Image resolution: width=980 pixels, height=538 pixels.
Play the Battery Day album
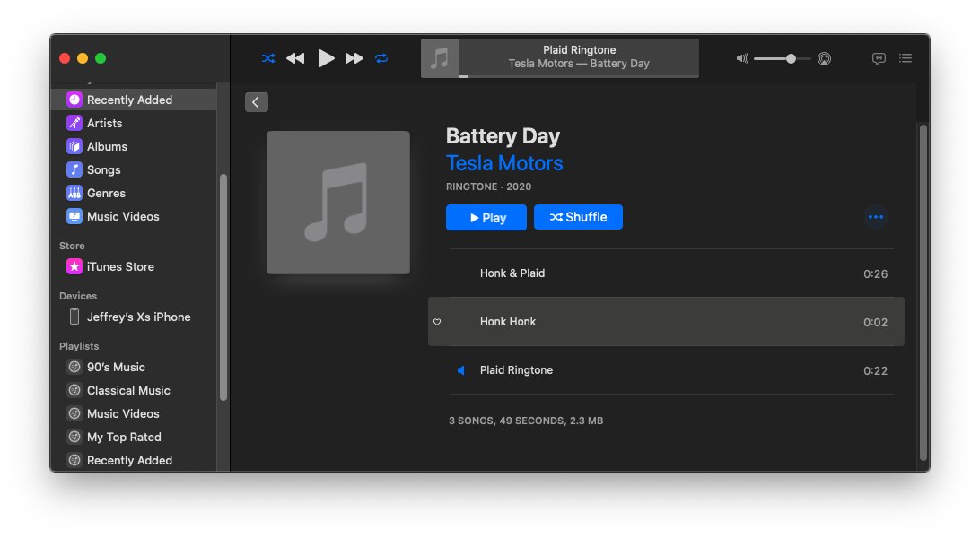[486, 217]
